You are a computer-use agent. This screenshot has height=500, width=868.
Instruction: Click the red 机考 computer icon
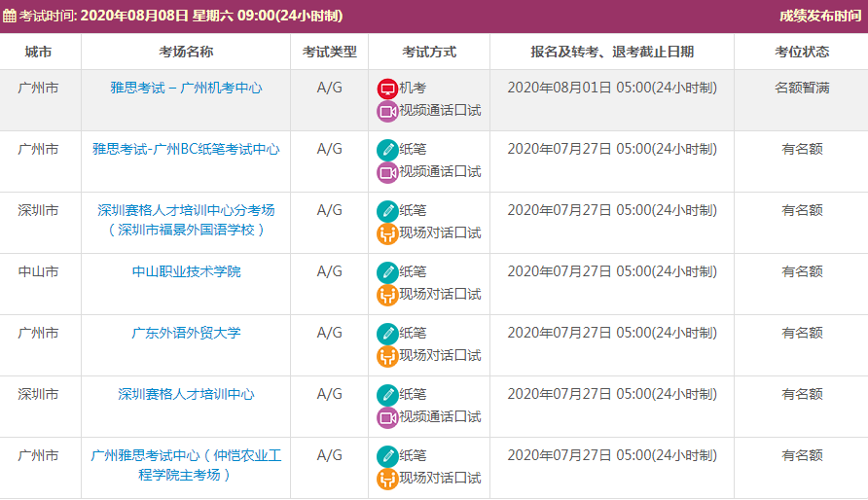tap(387, 89)
